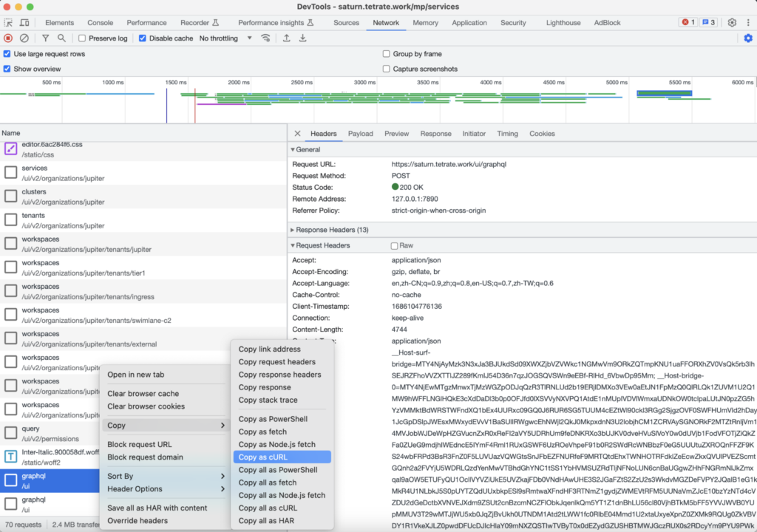Screen dimensions: 757x532
Task: Click the record network log button
Action: coord(8,38)
